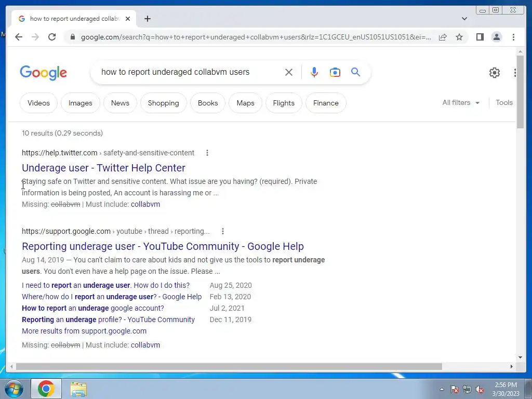Image resolution: width=532 pixels, height=399 pixels.
Task: Switch to Images results
Action: pos(81,103)
